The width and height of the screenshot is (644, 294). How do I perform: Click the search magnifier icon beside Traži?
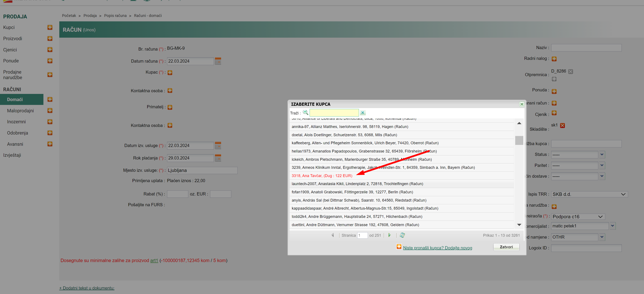(x=305, y=113)
